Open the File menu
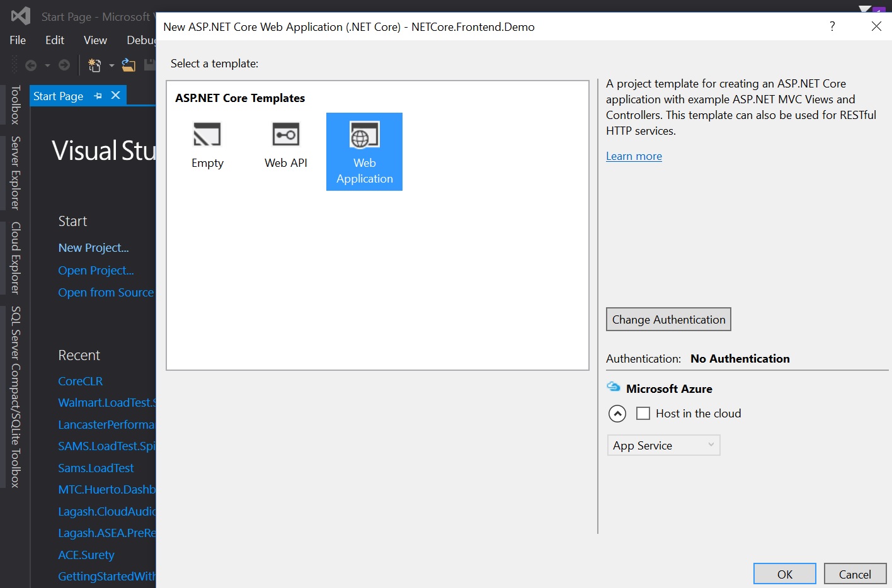Screen dimensions: 892x588 tap(18, 40)
